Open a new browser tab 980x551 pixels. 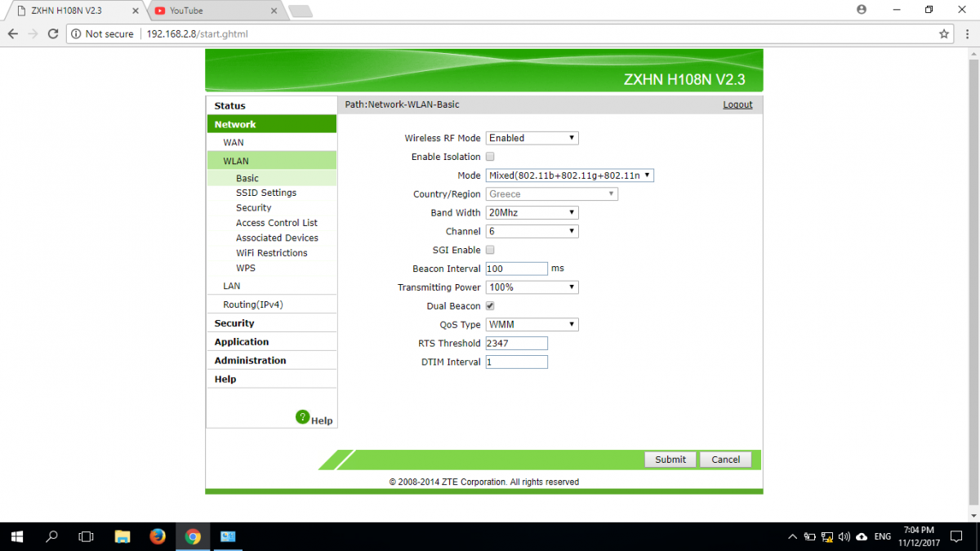pyautogui.click(x=301, y=11)
